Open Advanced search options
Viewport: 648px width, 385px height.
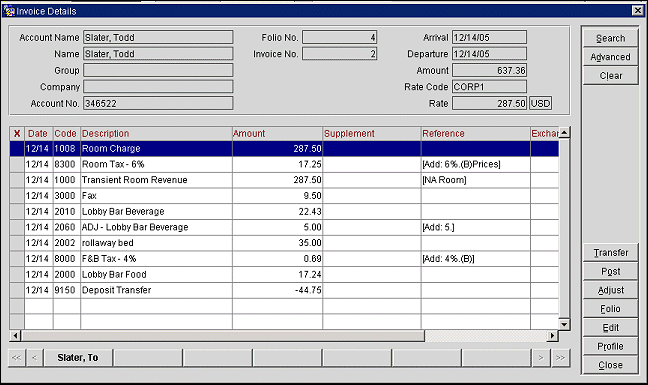(610, 57)
